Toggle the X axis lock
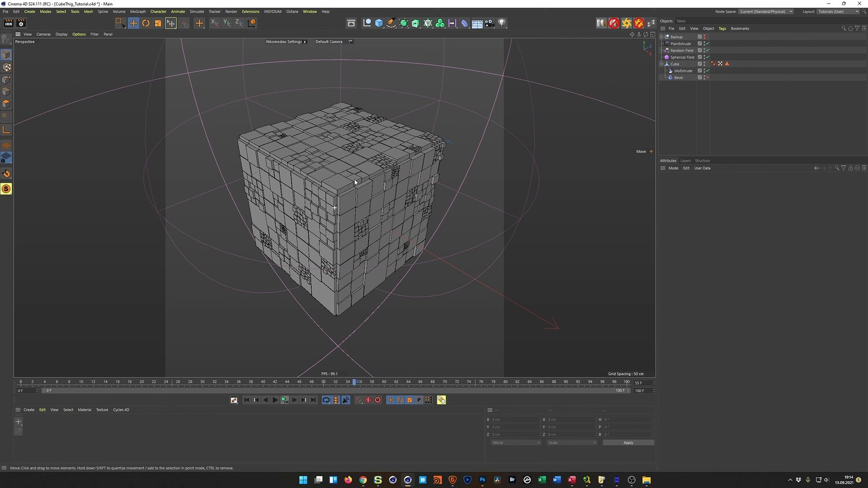This screenshot has width=868, height=488. tap(214, 23)
